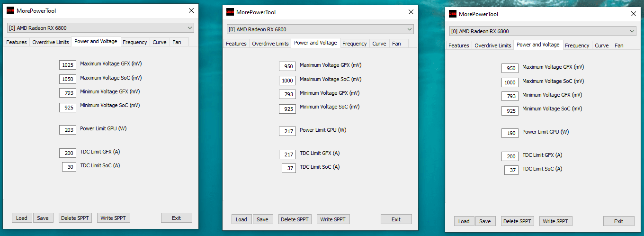This screenshot has width=644, height=236.
Task: Click Maximum Voltage SoC field in middle window
Action: click(x=287, y=81)
